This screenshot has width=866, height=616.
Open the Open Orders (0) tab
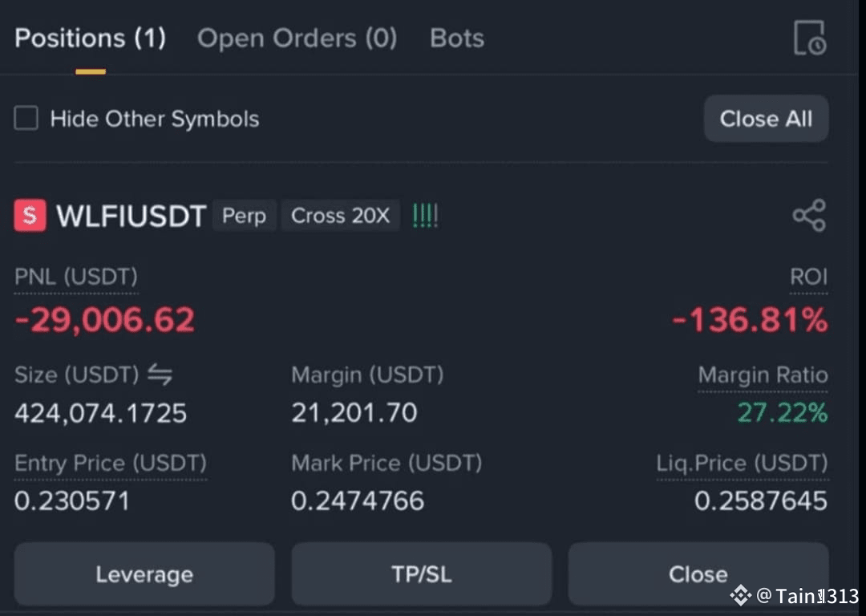coord(297,38)
